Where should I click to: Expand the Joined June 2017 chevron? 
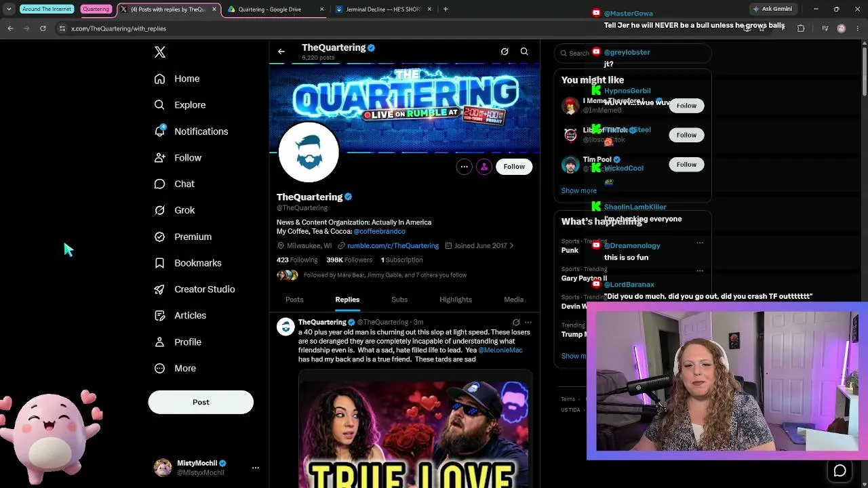click(x=512, y=246)
